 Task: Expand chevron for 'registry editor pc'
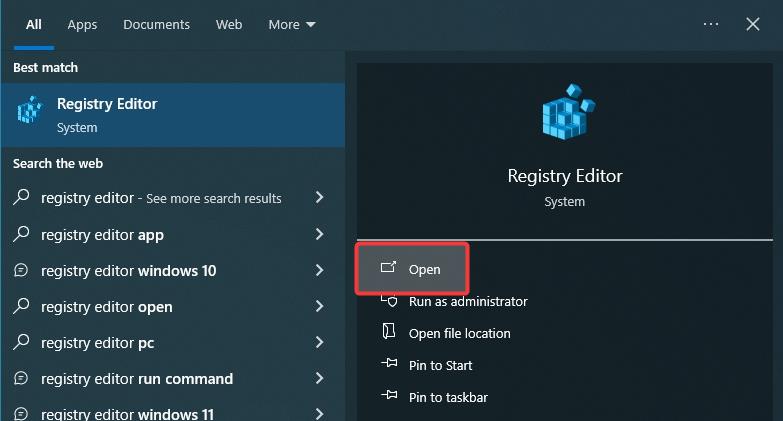320,342
